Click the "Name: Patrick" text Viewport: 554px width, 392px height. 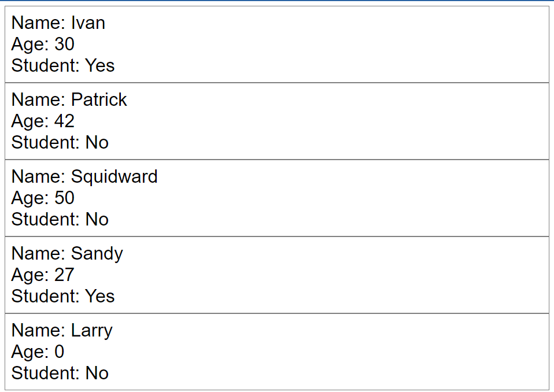click(69, 100)
